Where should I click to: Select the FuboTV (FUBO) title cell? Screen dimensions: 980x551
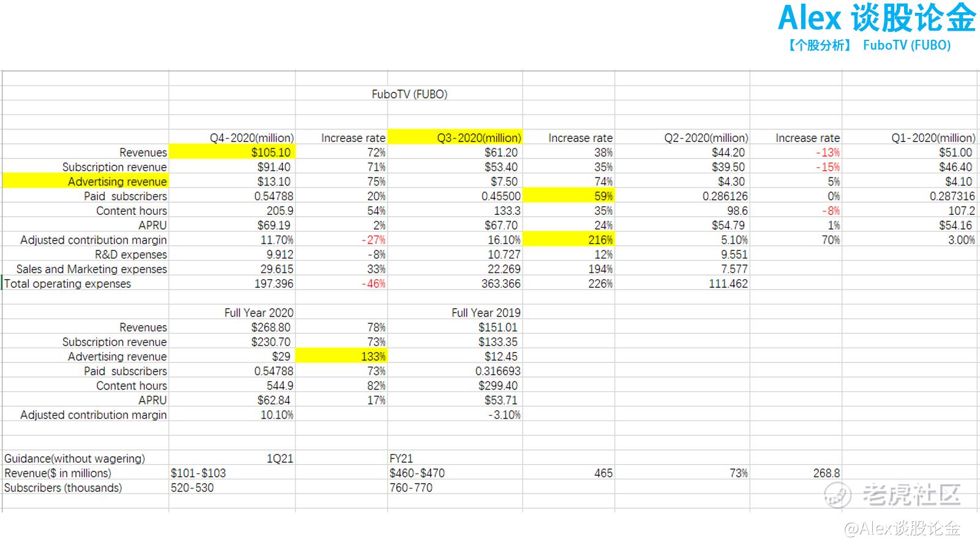coord(409,94)
